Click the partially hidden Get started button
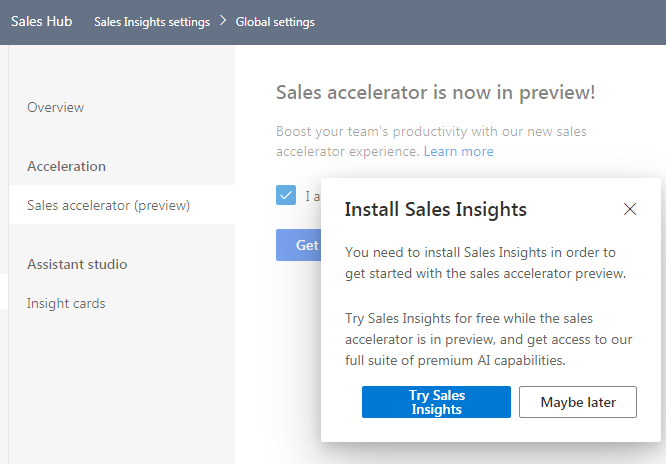This screenshot has width=666, height=464. point(299,245)
